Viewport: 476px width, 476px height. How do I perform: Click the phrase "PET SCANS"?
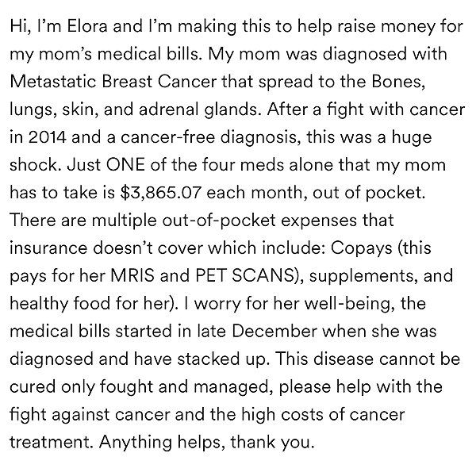tap(244, 275)
